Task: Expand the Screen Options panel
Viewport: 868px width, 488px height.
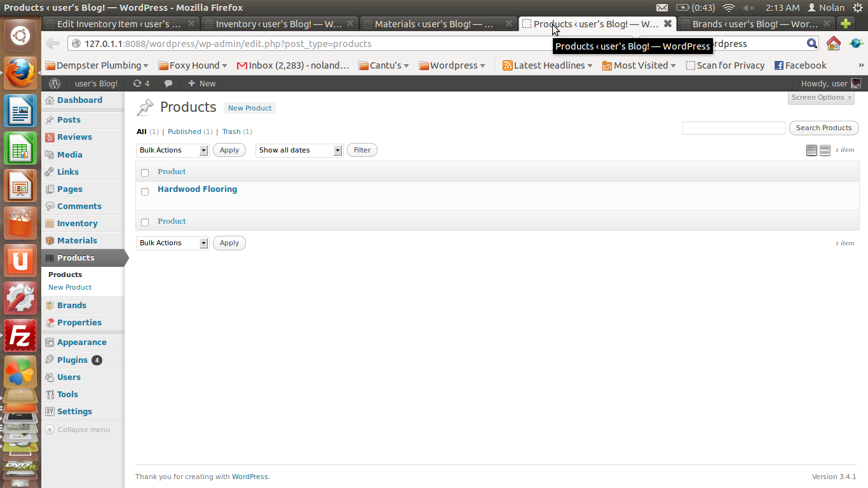Action: (x=822, y=97)
